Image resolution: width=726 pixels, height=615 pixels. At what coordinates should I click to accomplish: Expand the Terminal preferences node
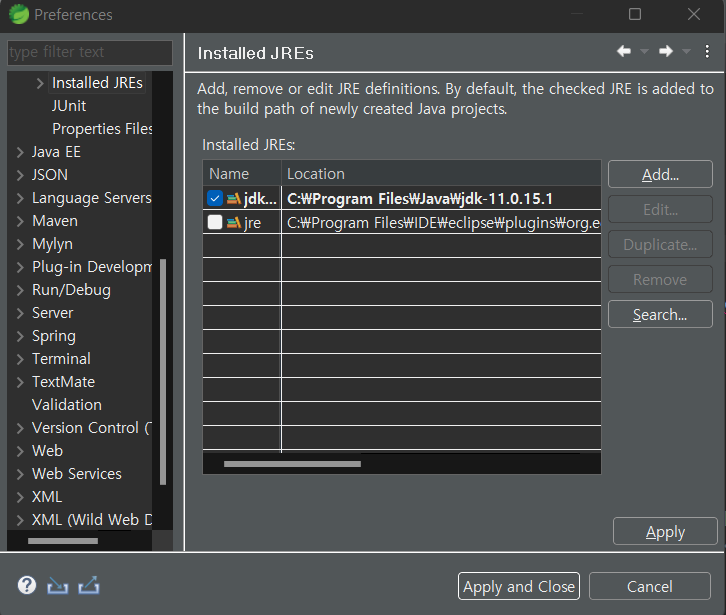pyautogui.click(x=20, y=359)
